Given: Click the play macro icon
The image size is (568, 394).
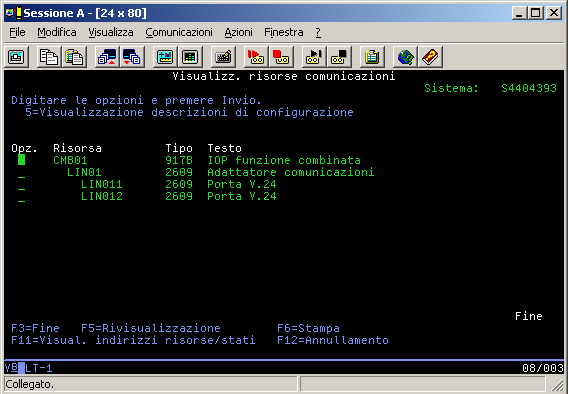Looking at the screenshot, I should 314,57.
